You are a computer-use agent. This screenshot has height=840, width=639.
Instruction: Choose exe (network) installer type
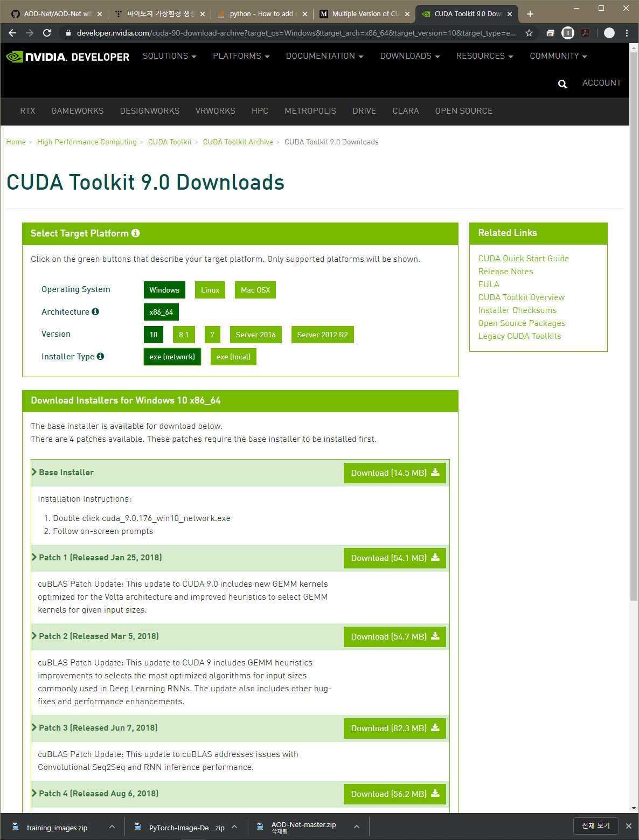[x=172, y=357]
